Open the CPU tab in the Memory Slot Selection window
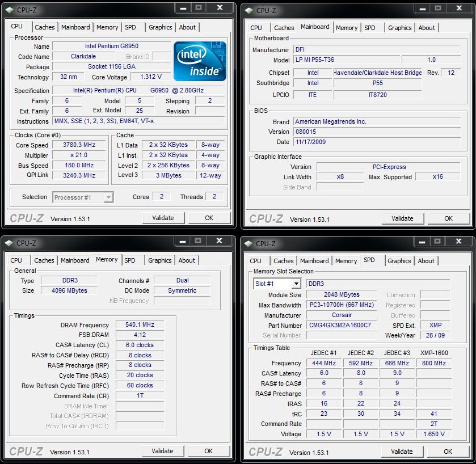 tap(256, 261)
